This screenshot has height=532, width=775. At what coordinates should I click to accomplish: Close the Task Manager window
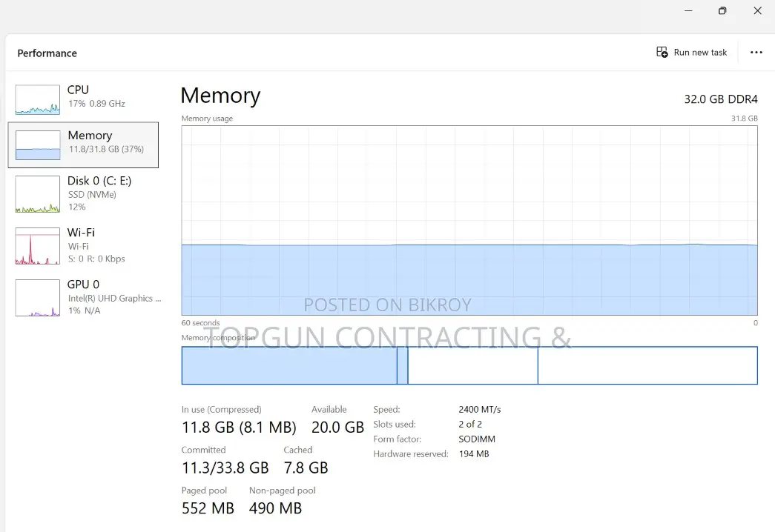tap(757, 10)
